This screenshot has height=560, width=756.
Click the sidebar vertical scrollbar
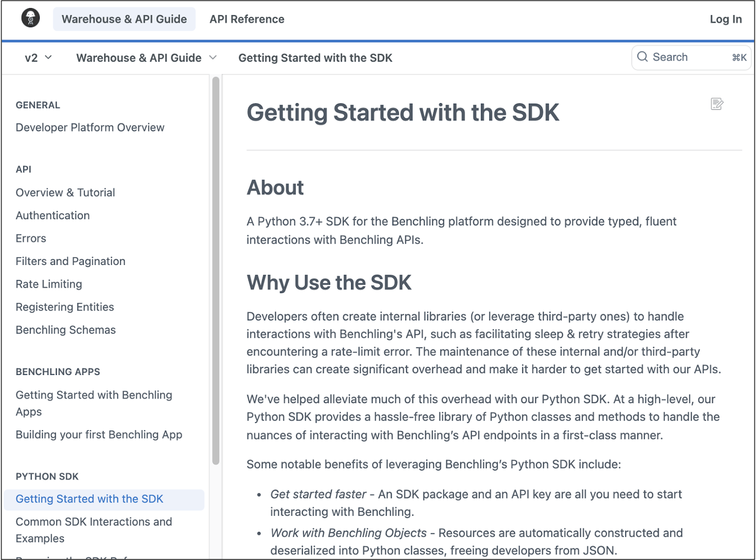[216, 270]
